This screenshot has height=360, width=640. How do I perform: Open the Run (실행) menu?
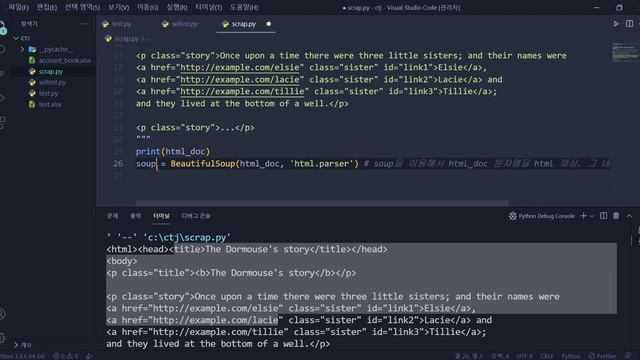pos(177,7)
